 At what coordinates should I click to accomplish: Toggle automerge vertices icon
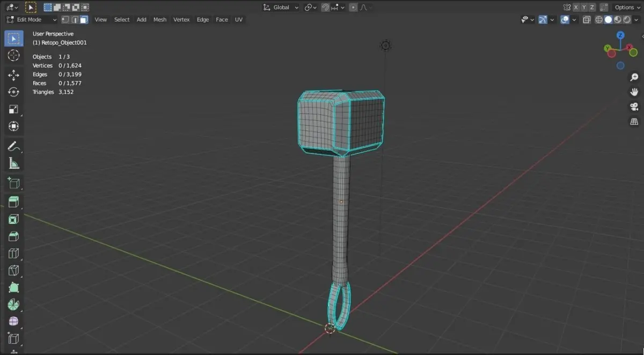pos(605,8)
